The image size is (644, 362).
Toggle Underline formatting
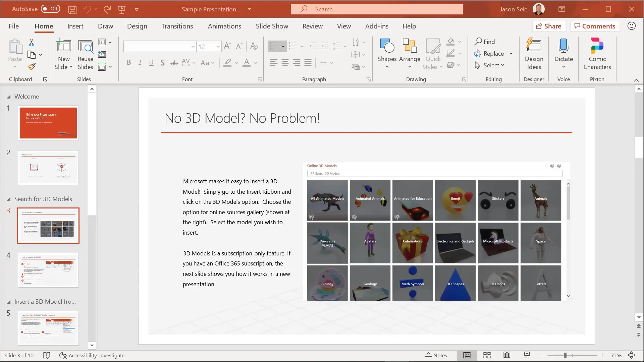[151, 63]
